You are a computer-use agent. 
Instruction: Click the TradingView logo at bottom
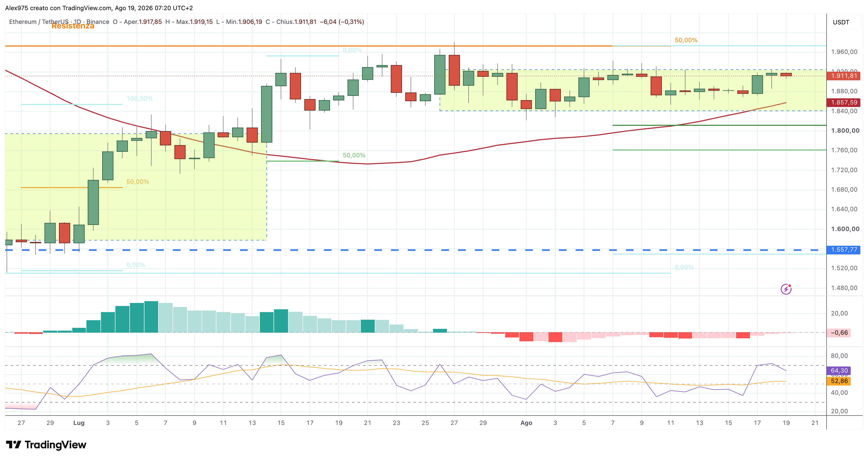click(x=46, y=444)
